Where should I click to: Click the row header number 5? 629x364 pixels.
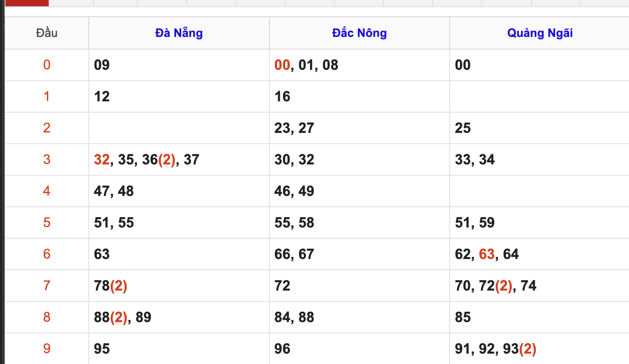47,223
